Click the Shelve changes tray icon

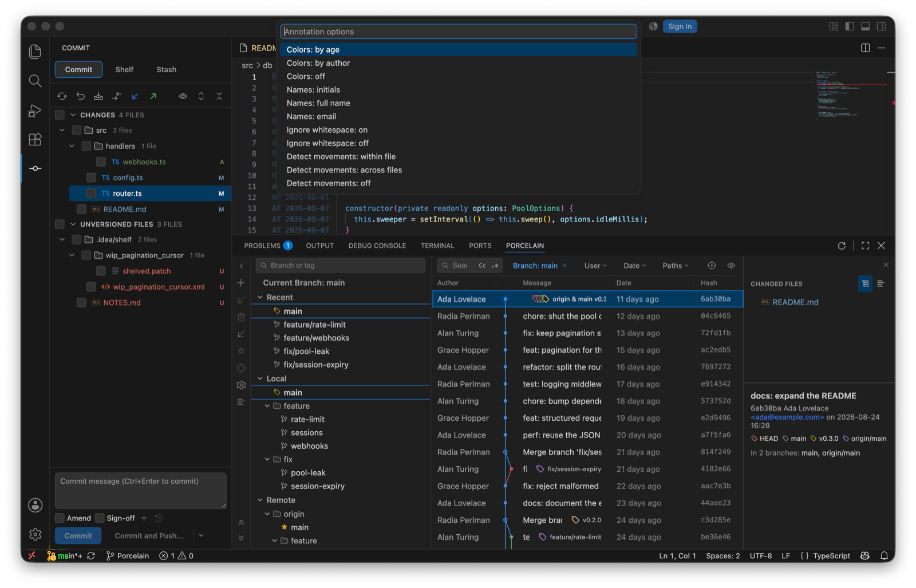[98, 96]
